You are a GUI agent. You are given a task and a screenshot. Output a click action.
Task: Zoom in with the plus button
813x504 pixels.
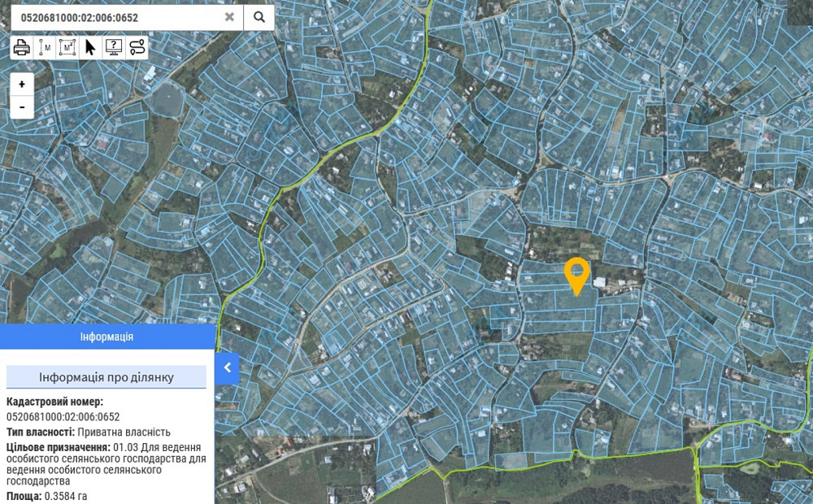pyautogui.click(x=22, y=84)
